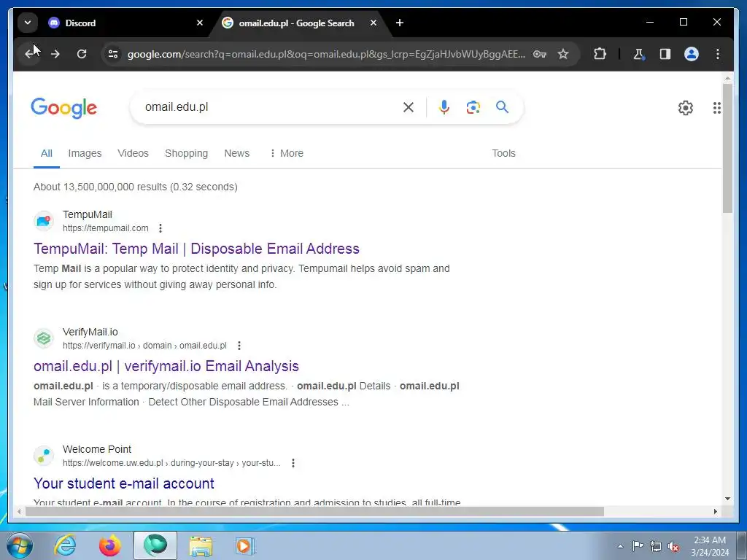747x560 pixels.
Task: Click the verifymail.io domain URL
Action: [x=144, y=346]
